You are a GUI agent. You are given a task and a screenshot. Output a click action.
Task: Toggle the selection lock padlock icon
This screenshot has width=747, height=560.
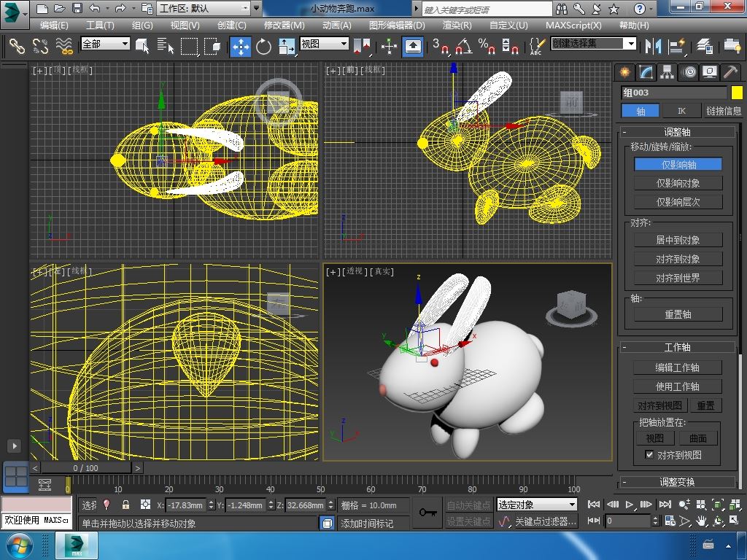pos(125,505)
